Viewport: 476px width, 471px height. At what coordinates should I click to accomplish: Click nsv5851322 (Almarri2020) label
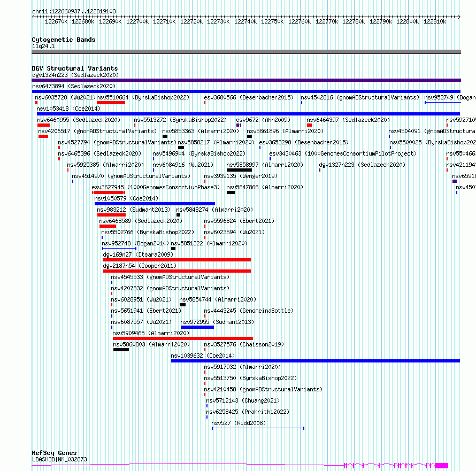[x=209, y=243]
